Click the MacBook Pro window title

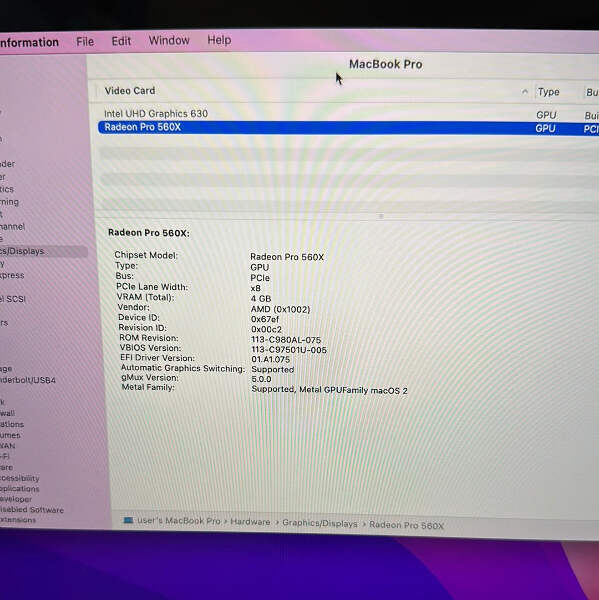tap(385, 64)
